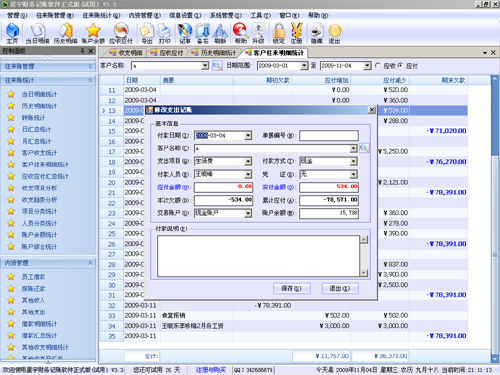Viewport: 500px width, 375px height.
Task: Click in the 付款说明 text area
Action: point(258,256)
